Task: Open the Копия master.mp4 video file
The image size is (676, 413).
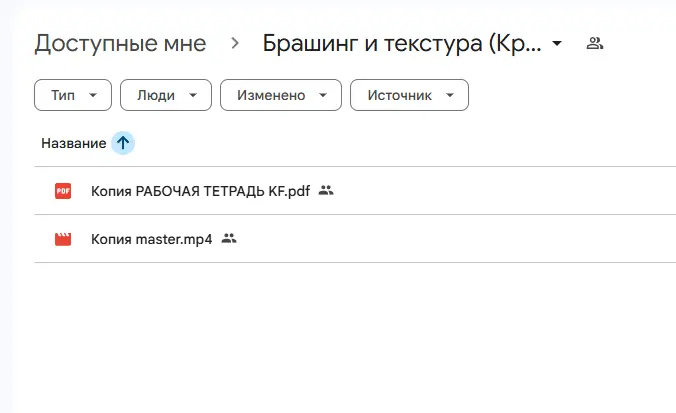Action: coord(151,239)
